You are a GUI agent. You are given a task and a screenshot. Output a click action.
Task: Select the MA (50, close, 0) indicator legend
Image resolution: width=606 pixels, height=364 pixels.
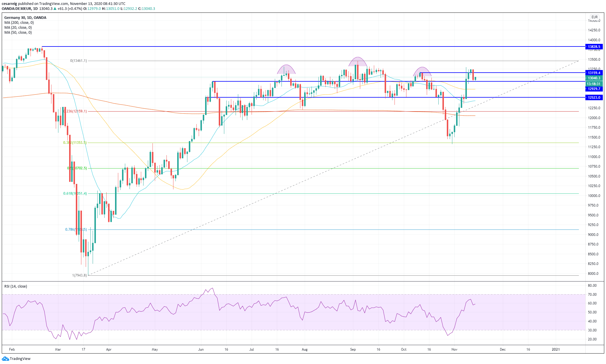18,33
